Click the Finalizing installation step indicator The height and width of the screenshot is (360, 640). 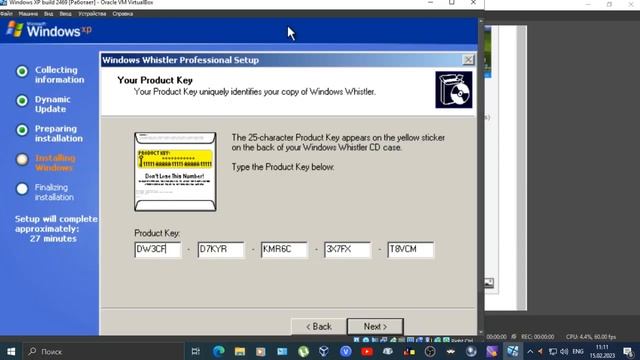tap(22, 189)
